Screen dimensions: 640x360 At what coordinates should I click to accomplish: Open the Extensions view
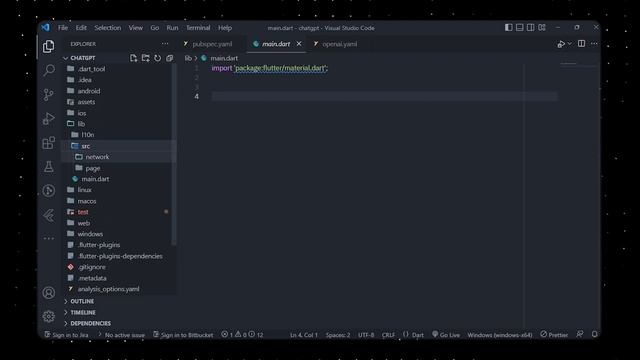48,143
